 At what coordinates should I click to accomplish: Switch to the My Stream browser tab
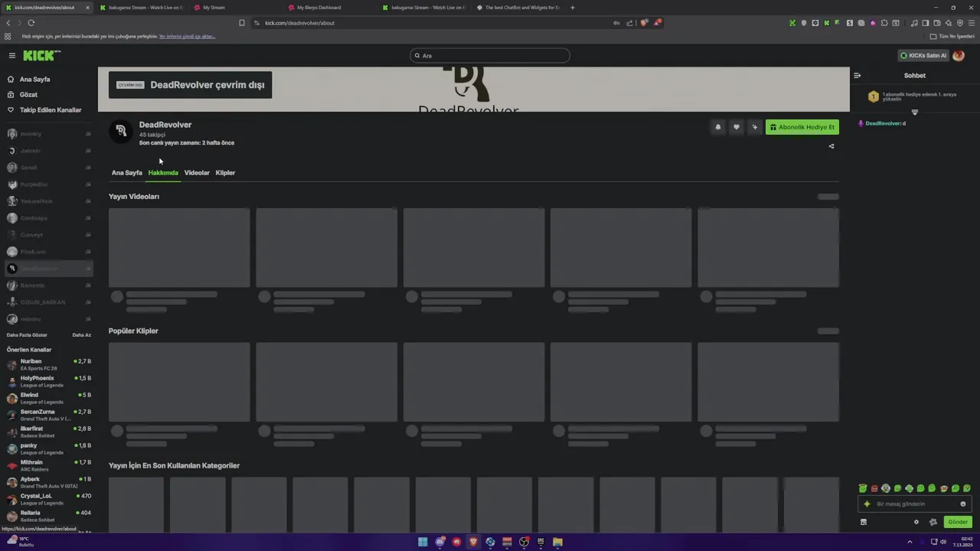pyautogui.click(x=234, y=8)
